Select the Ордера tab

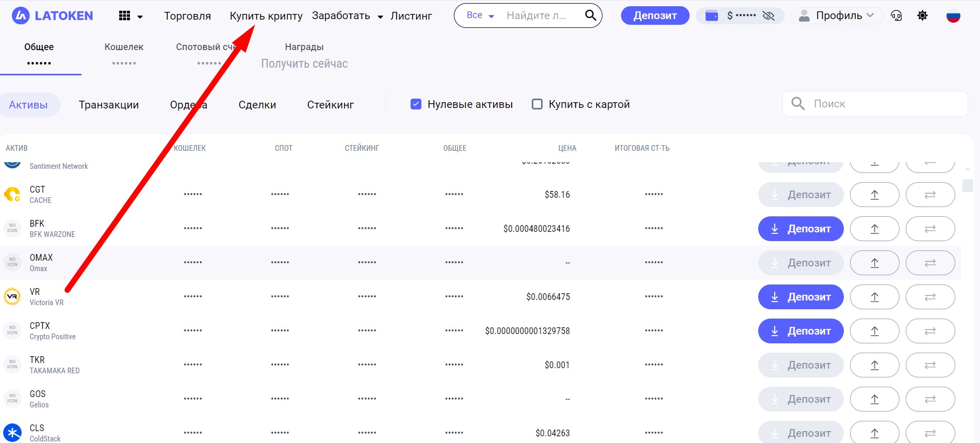pos(189,105)
